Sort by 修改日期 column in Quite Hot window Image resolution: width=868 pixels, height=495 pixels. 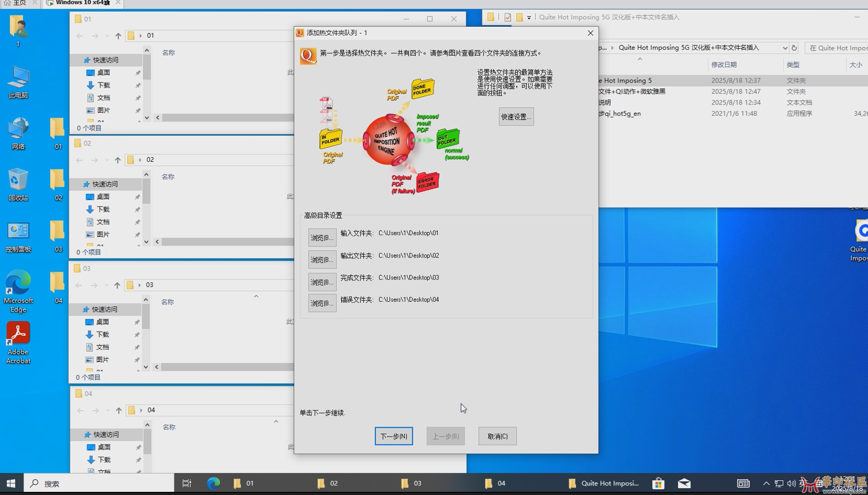(x=724, y=65)
